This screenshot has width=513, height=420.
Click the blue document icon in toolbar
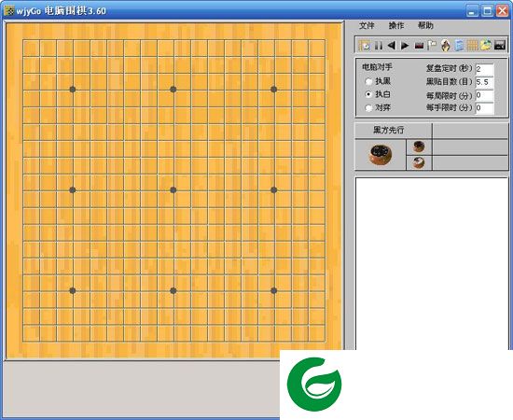coord(459,45)
